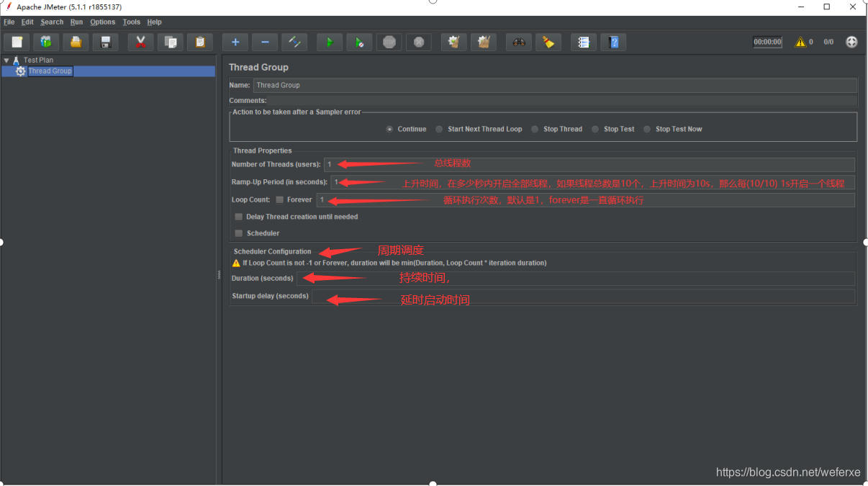Image resolution: width=868 pixels, height=486 pixels.
Task: Click the warning log triangle icon
Action: tap(800, 42)
